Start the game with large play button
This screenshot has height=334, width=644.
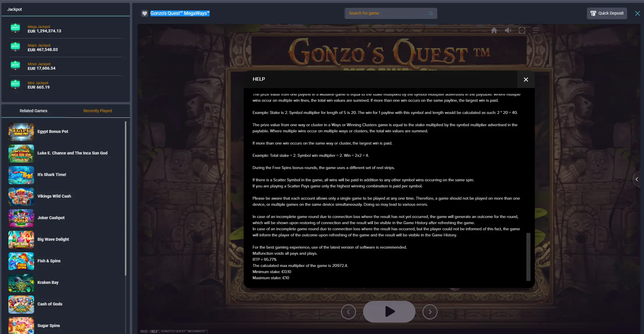[389, 312]
